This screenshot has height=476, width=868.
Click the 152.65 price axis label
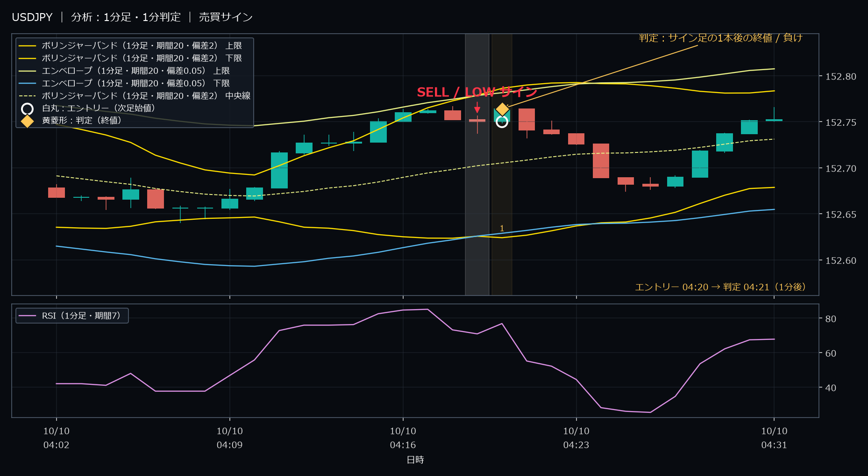pos(841,215)
